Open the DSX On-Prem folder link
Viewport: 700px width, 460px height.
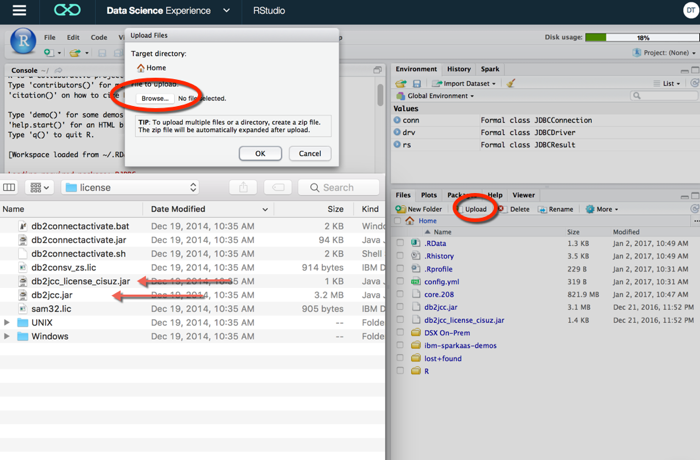447,333
